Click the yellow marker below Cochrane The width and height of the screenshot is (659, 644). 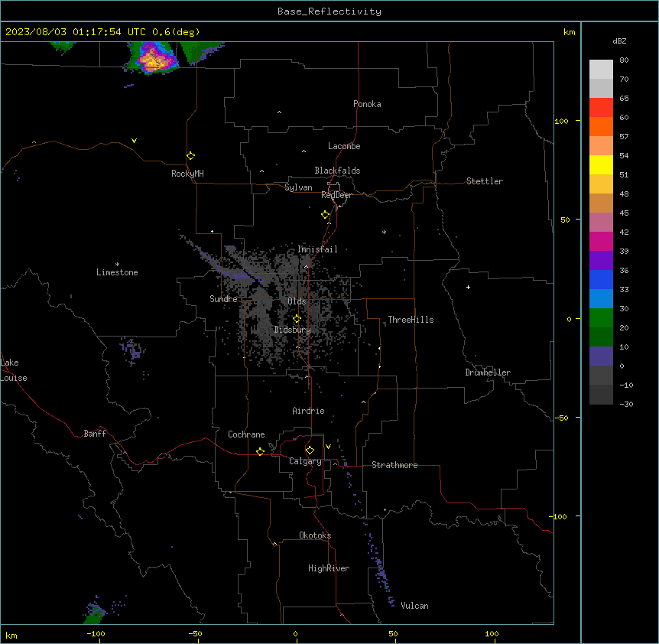click(x=260, y=451)
